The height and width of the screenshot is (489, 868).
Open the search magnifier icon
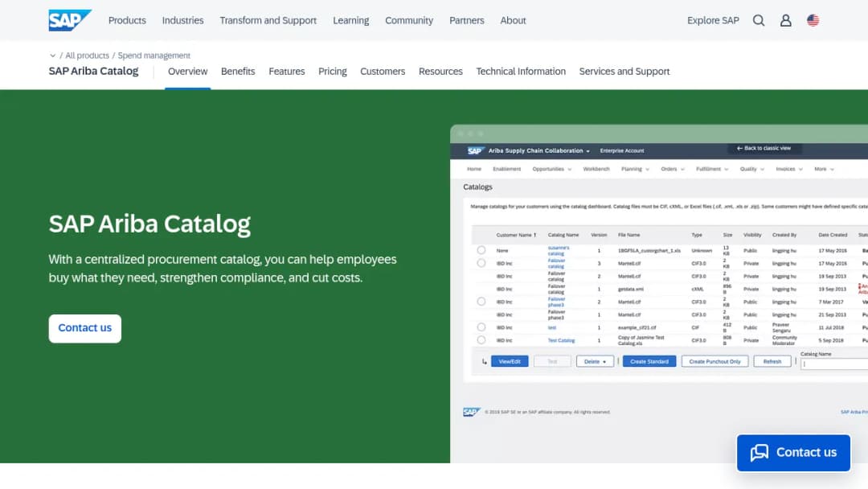pyautogui.click(x=759, y=20)
